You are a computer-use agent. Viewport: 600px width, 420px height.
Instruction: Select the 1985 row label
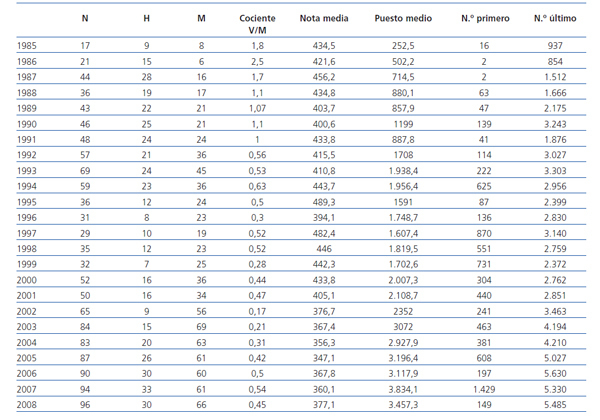27,46
